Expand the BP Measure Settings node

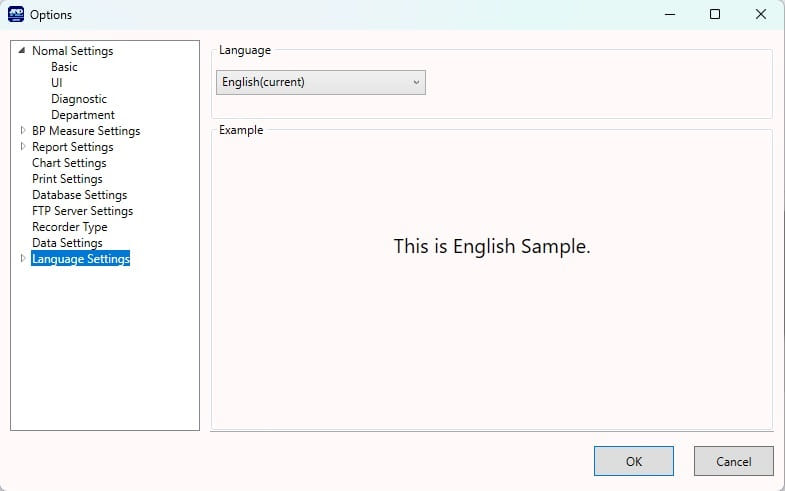(22, 131)
